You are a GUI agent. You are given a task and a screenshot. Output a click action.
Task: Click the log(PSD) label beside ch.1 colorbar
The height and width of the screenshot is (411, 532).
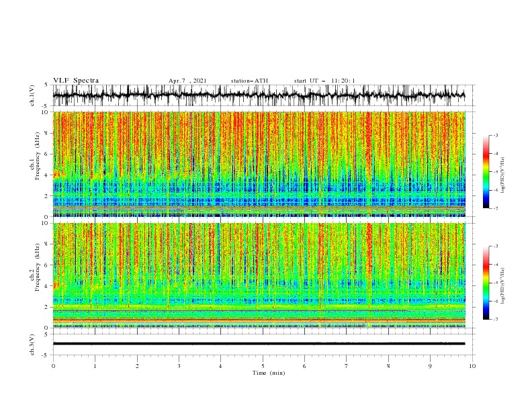503,175
